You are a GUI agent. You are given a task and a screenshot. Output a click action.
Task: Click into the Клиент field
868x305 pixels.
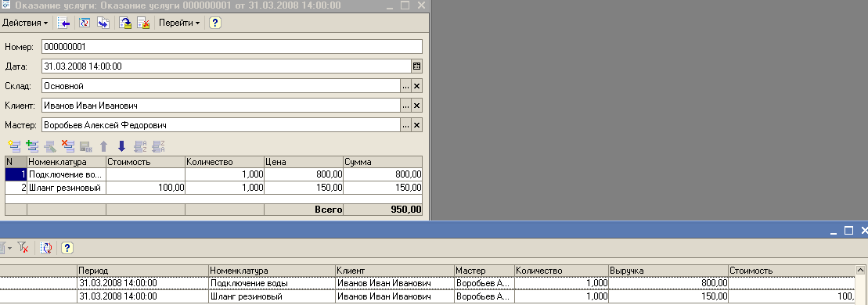tap(221, 105)
